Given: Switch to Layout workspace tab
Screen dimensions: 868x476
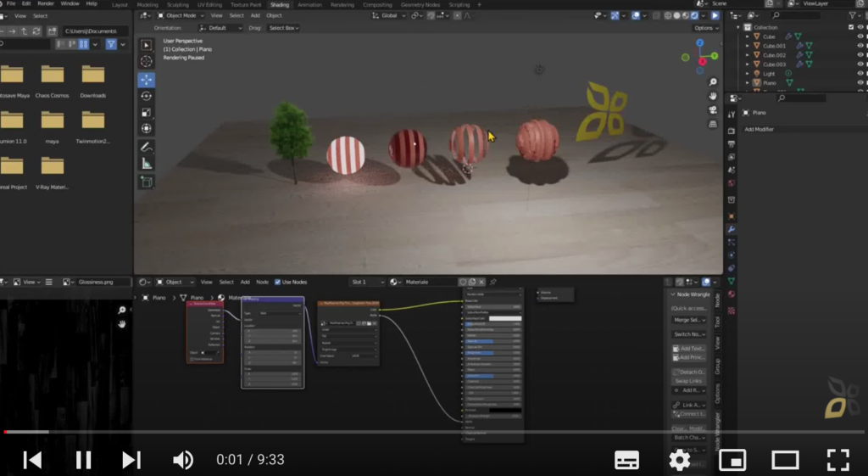Looking at the screenshot, I should click(120, 4).
